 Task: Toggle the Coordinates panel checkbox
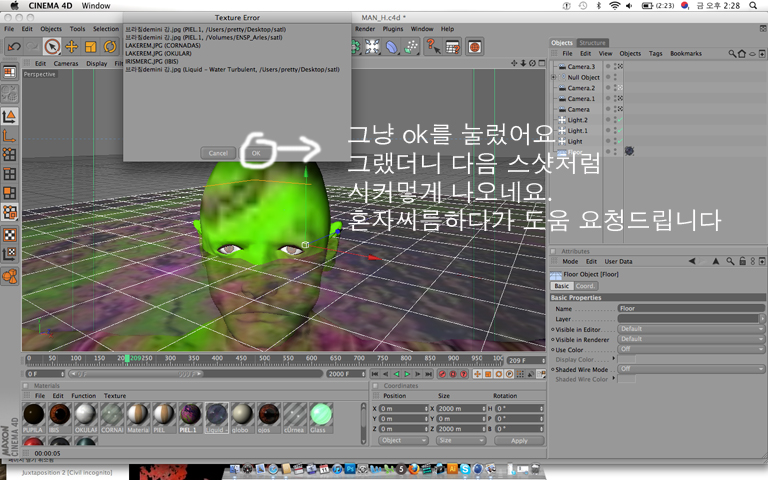pyautogui.click(x=375, y=385)
